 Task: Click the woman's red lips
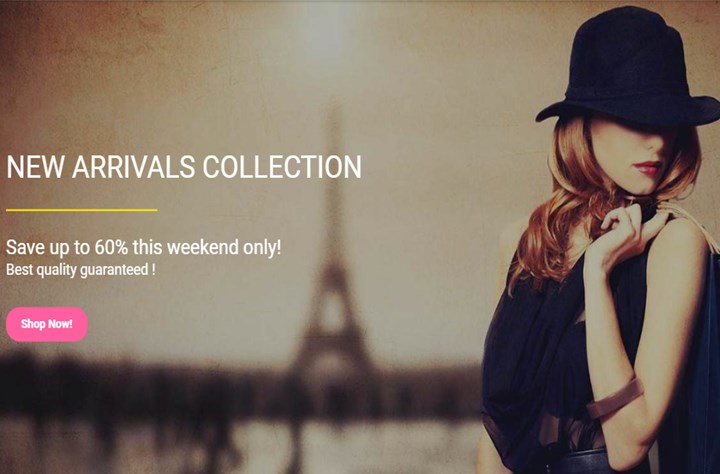point(647,168)
